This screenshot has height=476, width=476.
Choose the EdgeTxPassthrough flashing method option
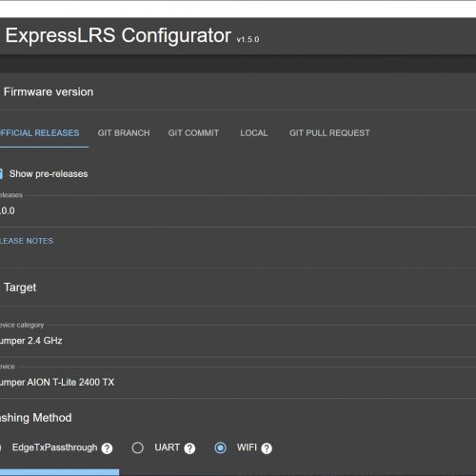(x=54, y=447)
